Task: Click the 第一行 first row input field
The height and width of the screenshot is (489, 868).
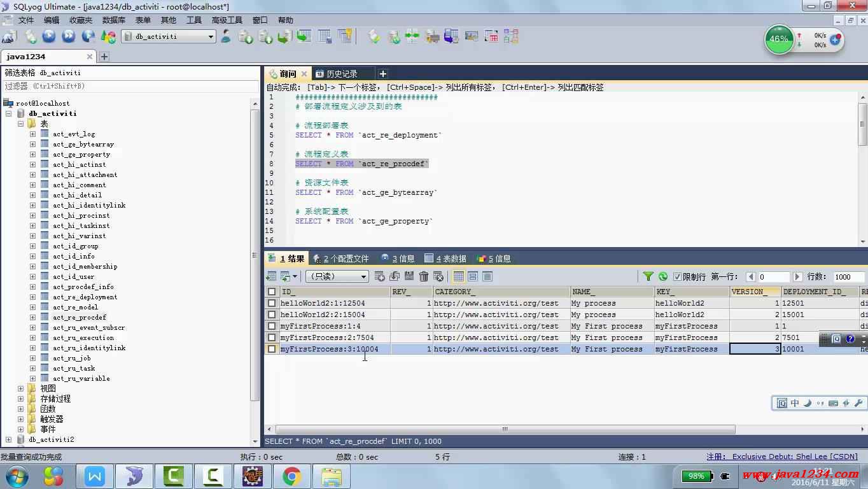Action: (x=774, y=277)
